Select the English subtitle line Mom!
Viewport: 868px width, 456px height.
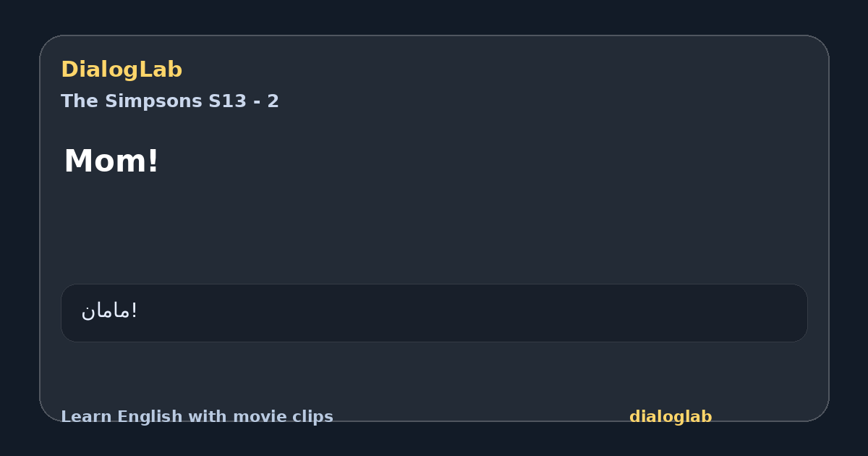click(x=111, y=161)
